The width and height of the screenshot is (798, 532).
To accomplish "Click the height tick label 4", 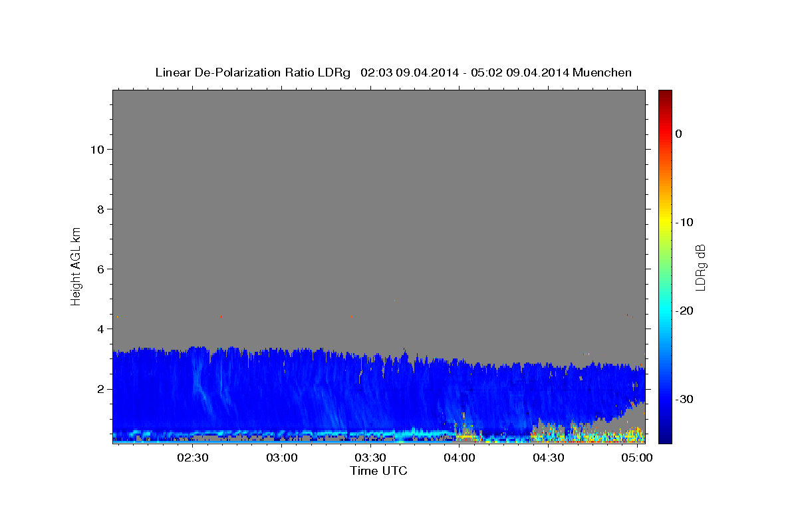I will click(x=99, y=329).
